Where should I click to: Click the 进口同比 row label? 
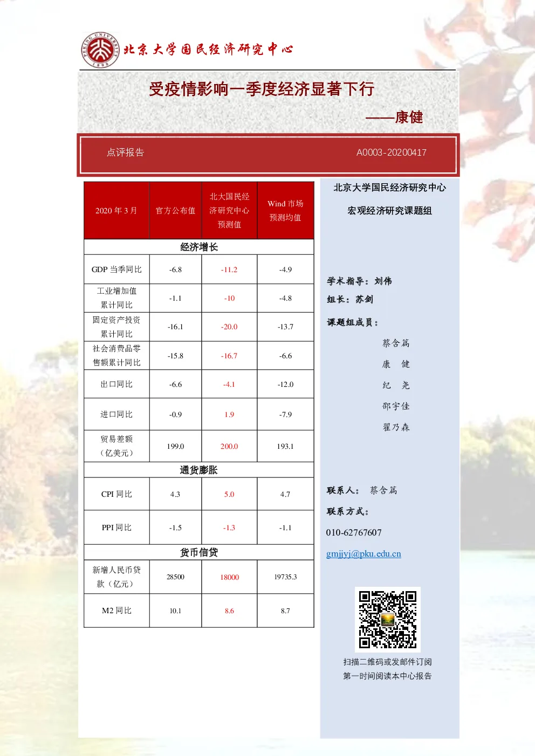(116, 414)
